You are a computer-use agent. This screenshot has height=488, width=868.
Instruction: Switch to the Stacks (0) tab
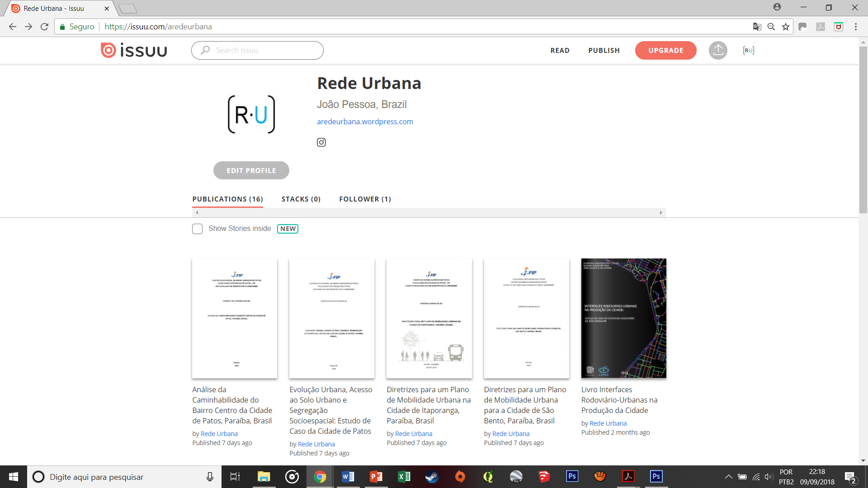pos(301,199)
